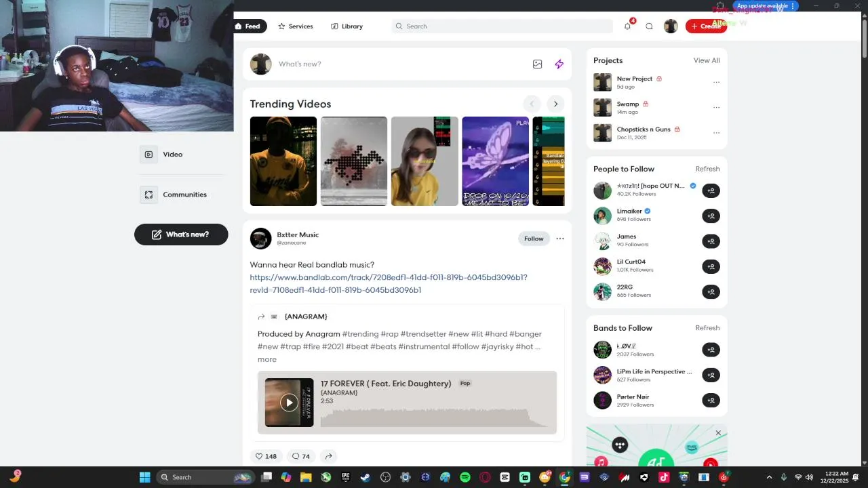
Task: Seek in the 17 FOREVER waveform
Action: pyautogui.click(x=435, y=418)
